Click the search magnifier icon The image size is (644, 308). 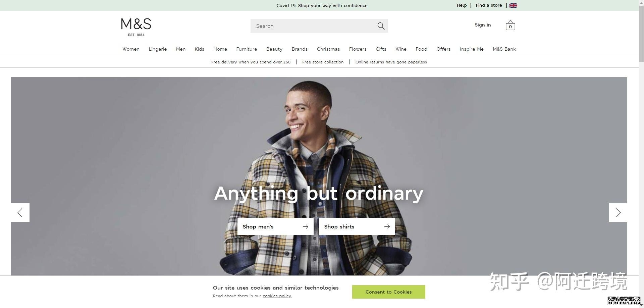[381, 26]
